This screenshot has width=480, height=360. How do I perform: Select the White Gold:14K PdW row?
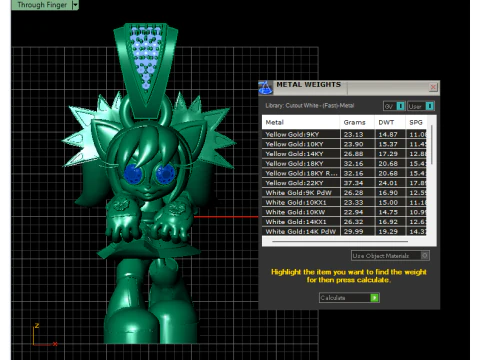[344, 231]
